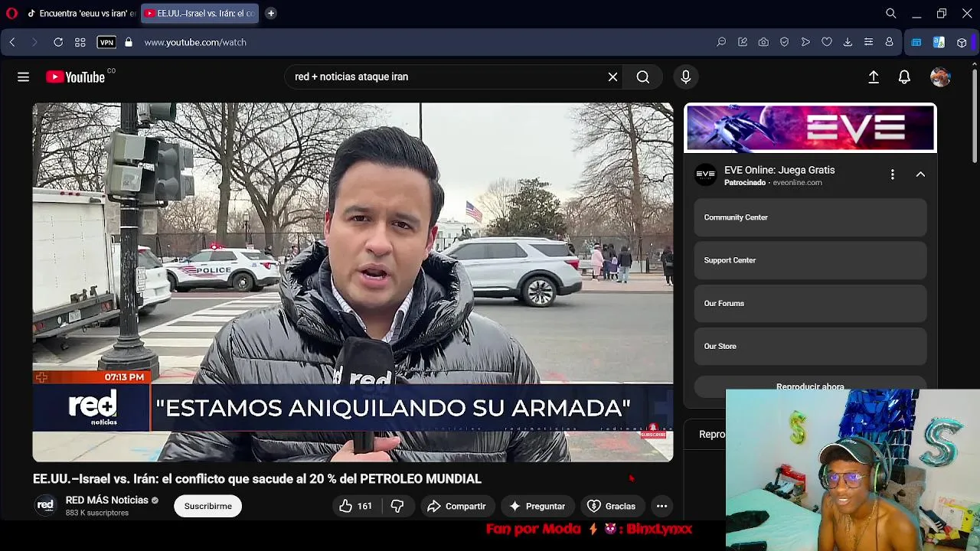Open 'EVE Online: Juega Gratis' ad title
This screenshot has height=551, width=980.
click(779, 170)
